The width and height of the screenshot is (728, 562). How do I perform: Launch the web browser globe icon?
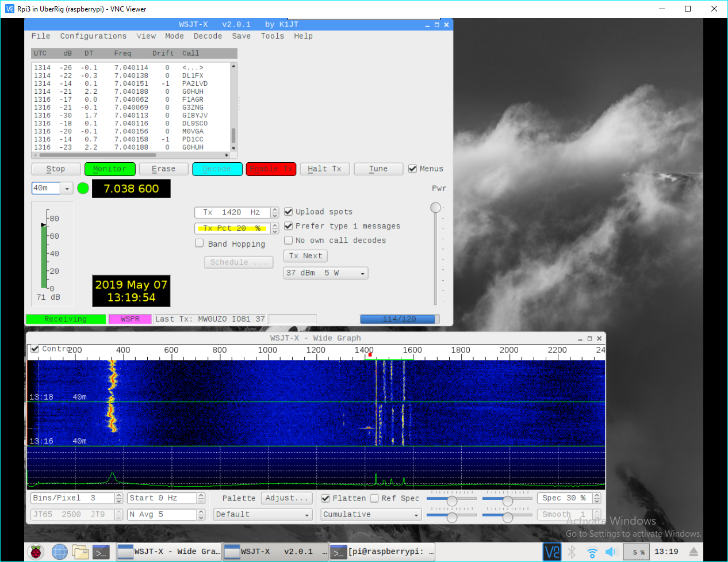click(x=60, y=552)
